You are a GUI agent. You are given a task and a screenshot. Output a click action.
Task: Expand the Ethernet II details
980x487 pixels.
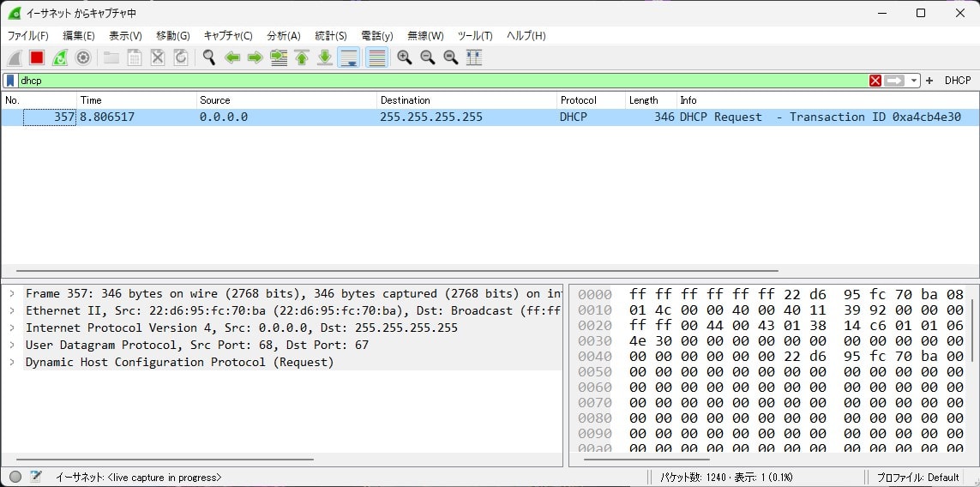tap(12, 310)
